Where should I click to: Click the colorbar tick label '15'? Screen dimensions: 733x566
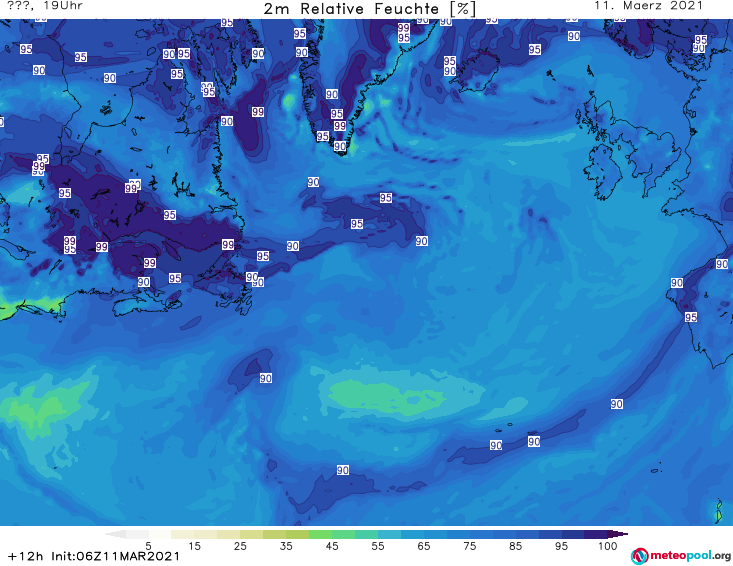tap(194, 546)
